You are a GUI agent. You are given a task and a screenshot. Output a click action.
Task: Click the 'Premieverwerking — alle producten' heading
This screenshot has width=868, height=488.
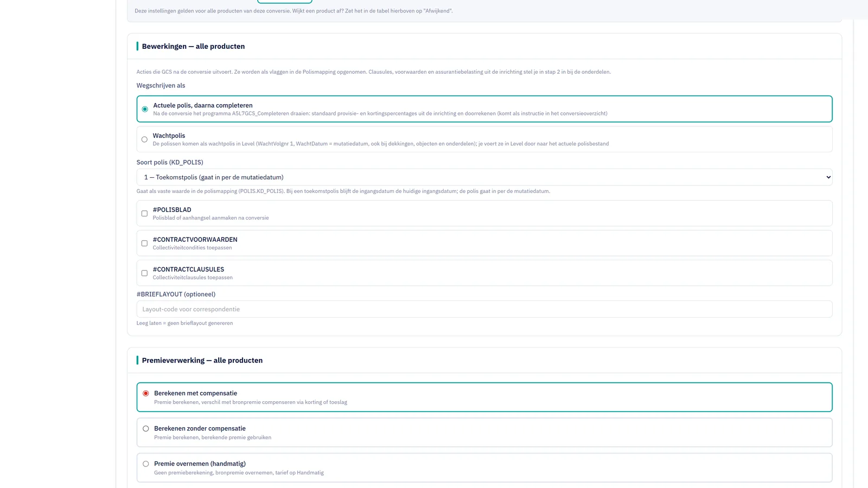point(202,360)
